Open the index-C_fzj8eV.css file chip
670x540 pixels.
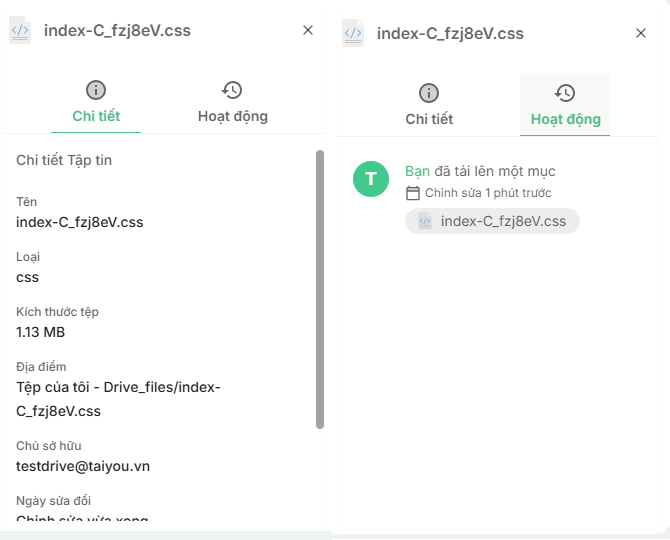pos(492,221)
